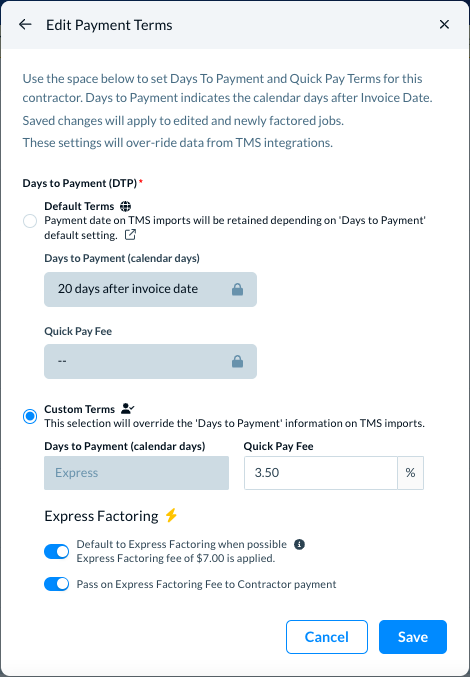Click the custom Quick Pay Fee input showing 3.50
Image resolution: width=470 pixels, height=677 pixels.
pos(321,473)
